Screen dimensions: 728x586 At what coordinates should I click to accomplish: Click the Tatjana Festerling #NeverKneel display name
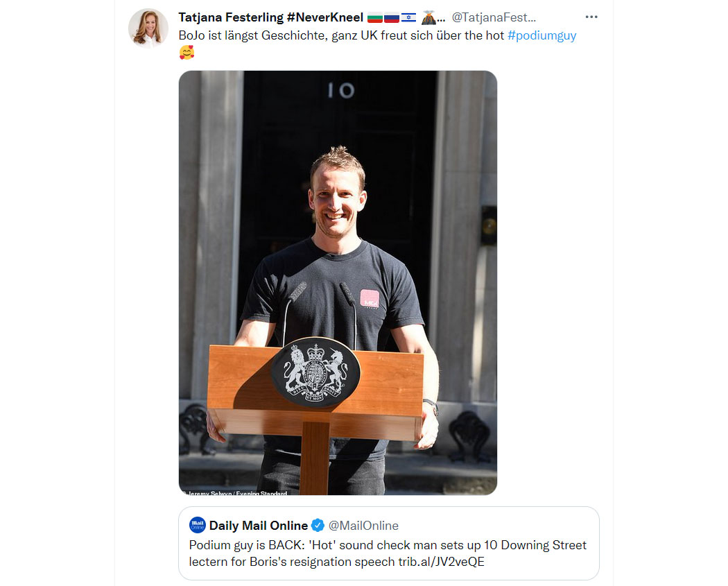270,17
